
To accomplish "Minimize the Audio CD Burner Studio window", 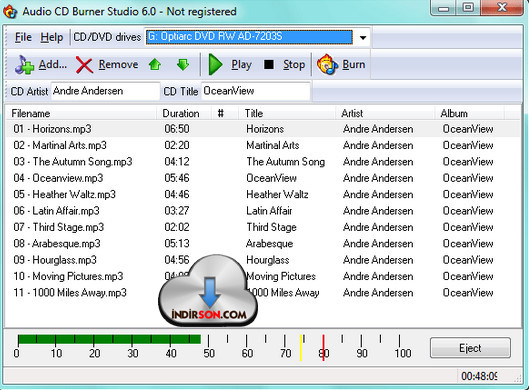I will click(x=443, y=8).
